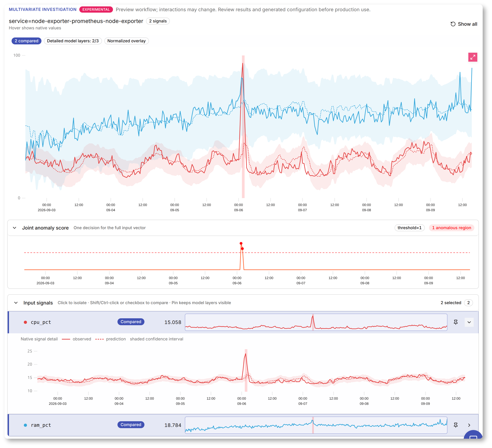This screenshot has height=448, width=492.
Task: Pin the cpu_pct signal
Action: (455, 322)
